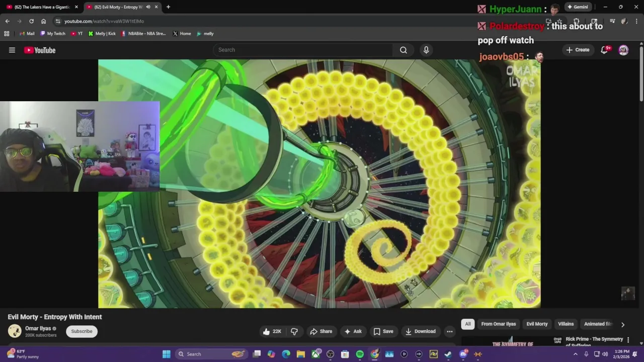Open the apps grid in bookmarks bar
Viewport: 644px width, 362px height.
pyautogui.click(x=7, y=34)
